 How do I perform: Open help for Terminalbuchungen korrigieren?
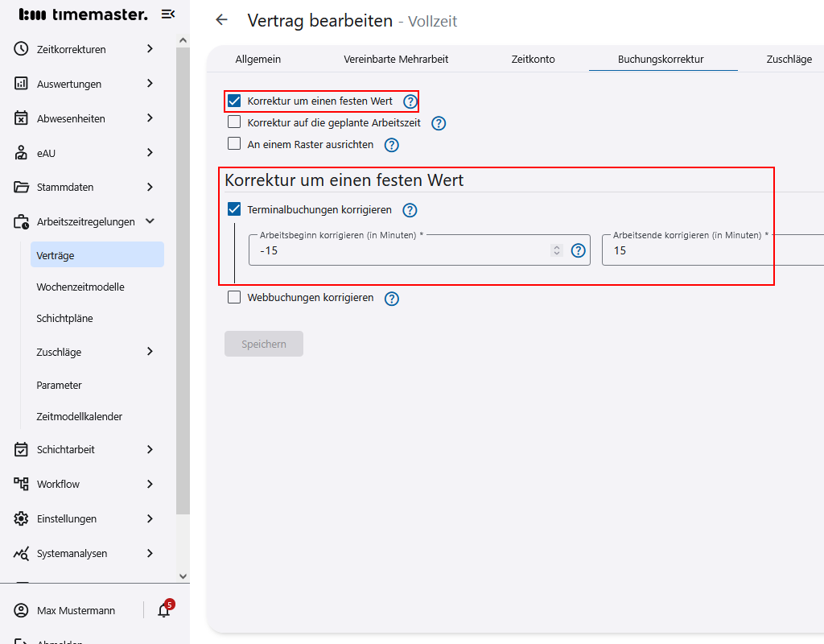coord(410,210)
